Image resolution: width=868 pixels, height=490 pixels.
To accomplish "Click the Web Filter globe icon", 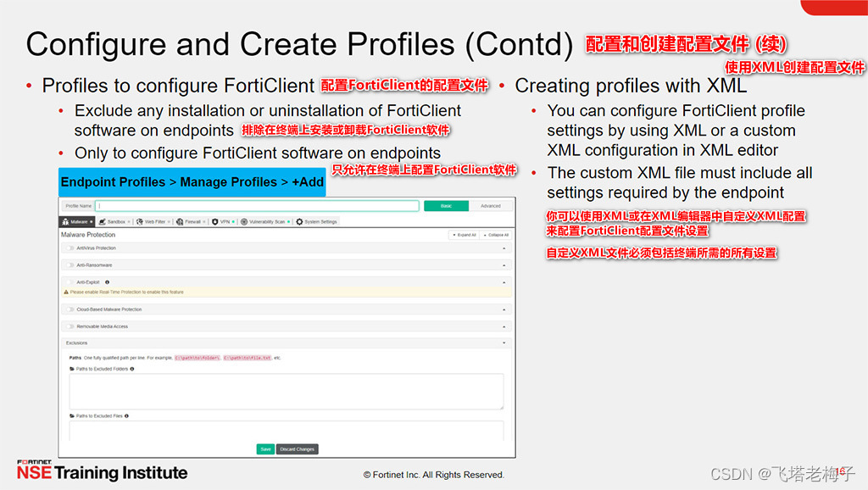I will [140, 221].
